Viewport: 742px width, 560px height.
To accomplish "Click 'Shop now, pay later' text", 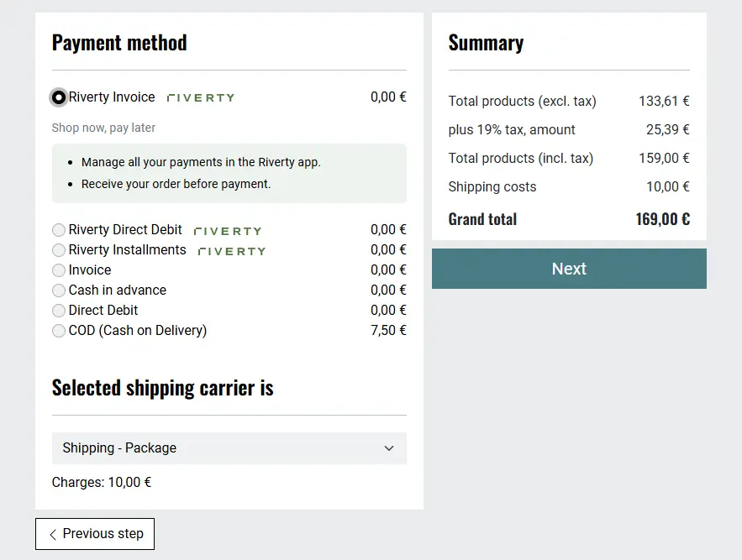I will 103,128.
